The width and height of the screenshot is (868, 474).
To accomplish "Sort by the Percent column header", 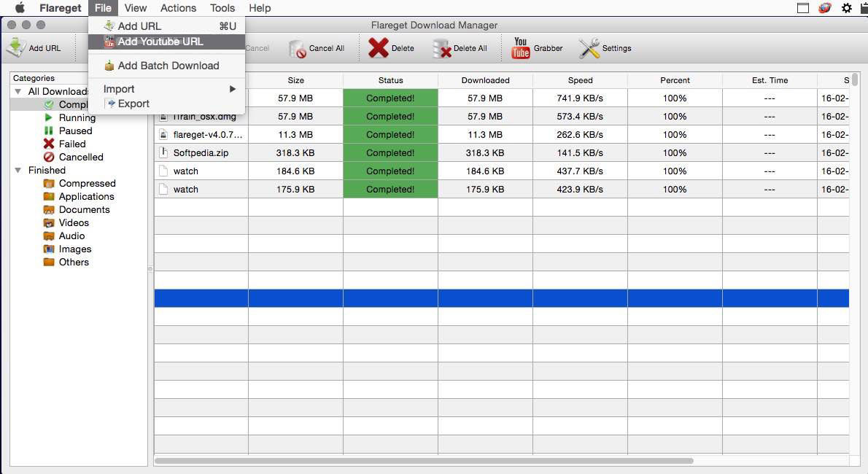I will (675, 80).
